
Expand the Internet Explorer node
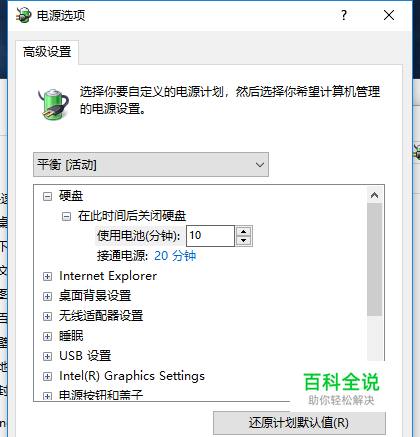[47, 276]
